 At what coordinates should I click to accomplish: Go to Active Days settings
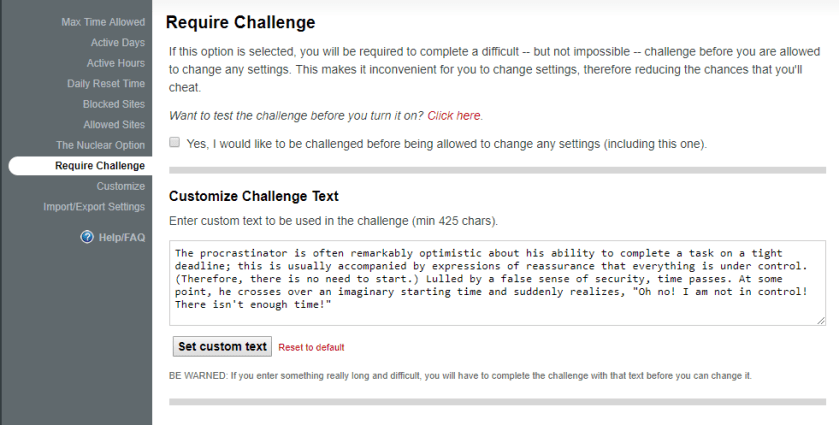pos(117,42)
